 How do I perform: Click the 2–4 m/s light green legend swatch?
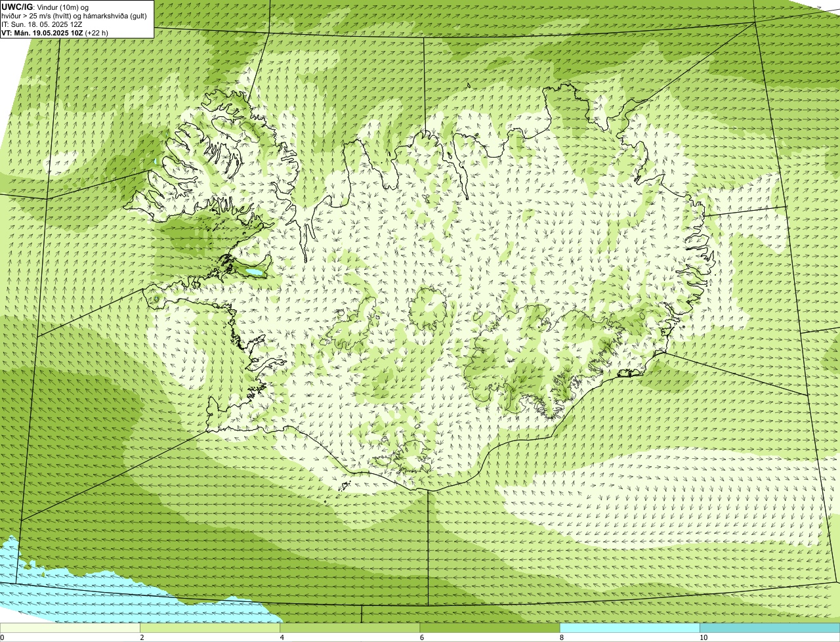[x=210, y=628]
